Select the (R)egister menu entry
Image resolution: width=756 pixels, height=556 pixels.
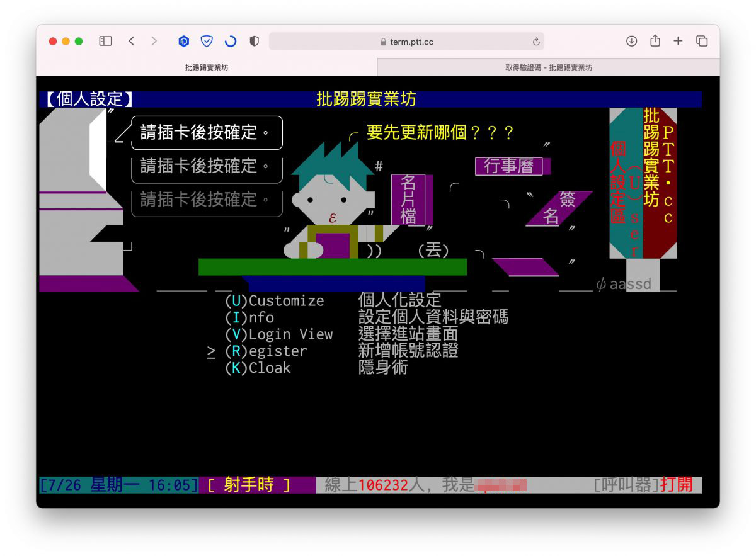click(266, 351)
